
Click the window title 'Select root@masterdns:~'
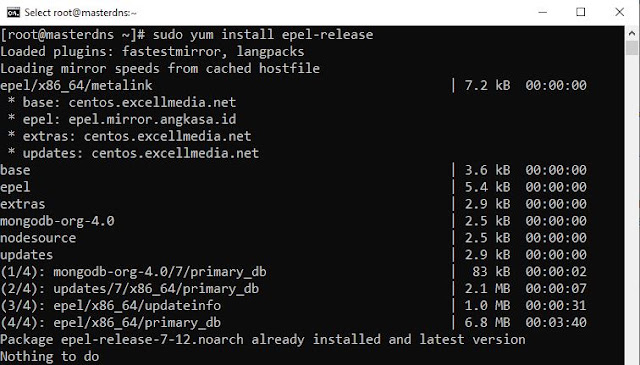(x=80, y=13)
